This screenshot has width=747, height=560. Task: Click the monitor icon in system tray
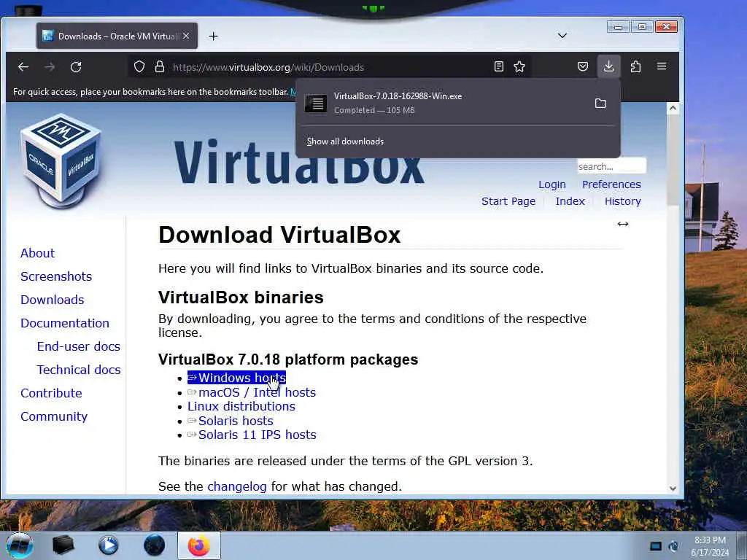click(x=656, y=546)
